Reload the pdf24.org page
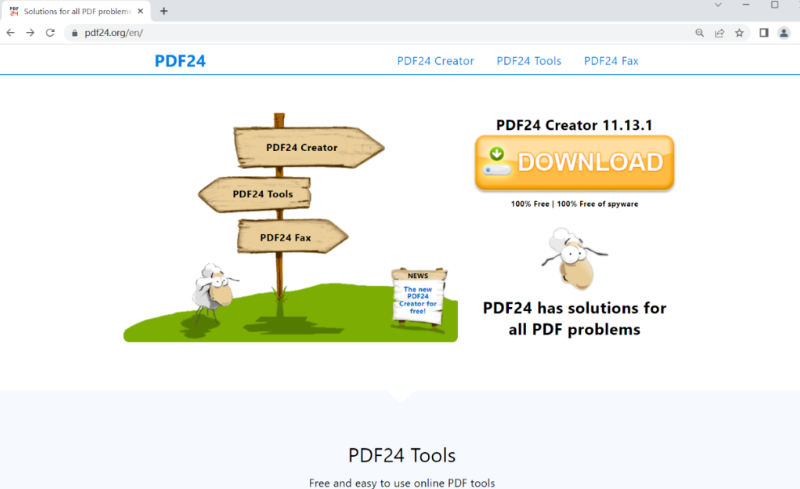The width and height of the screenshot is (800, 489). [x=50, y=33]
